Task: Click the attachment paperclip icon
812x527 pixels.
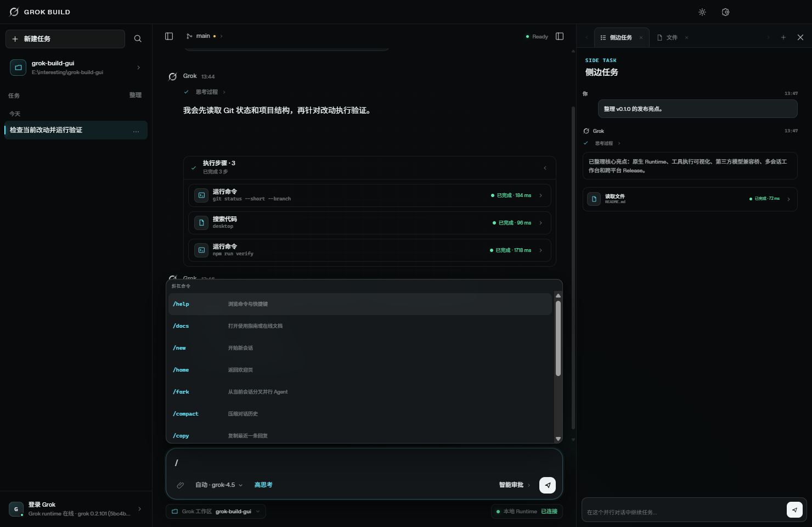Action: pos(180,485)
